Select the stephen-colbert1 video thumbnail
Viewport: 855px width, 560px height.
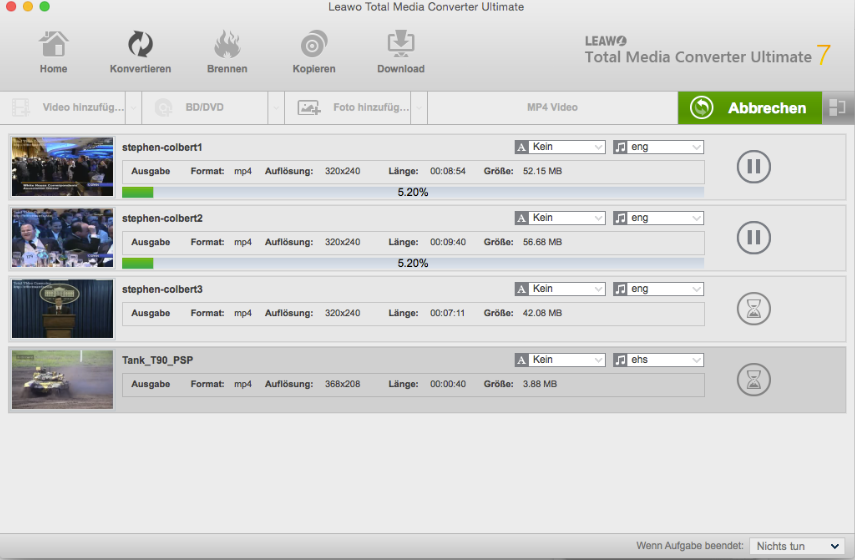(x=63, y=166)
